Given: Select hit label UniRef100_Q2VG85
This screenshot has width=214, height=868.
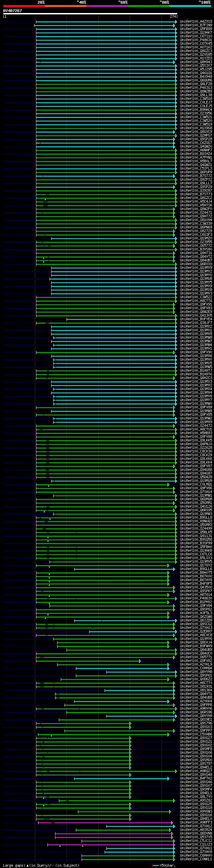Looking at the screenshot, I should [196, 54].
